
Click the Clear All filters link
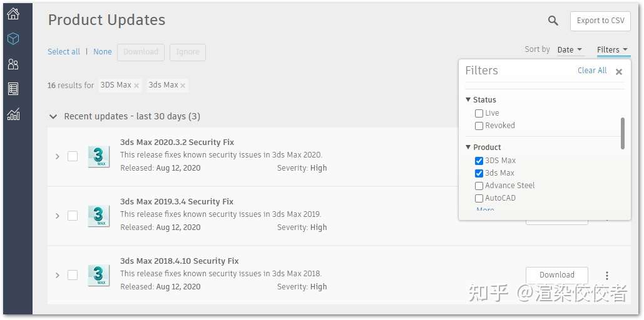(x=592, y=71)
